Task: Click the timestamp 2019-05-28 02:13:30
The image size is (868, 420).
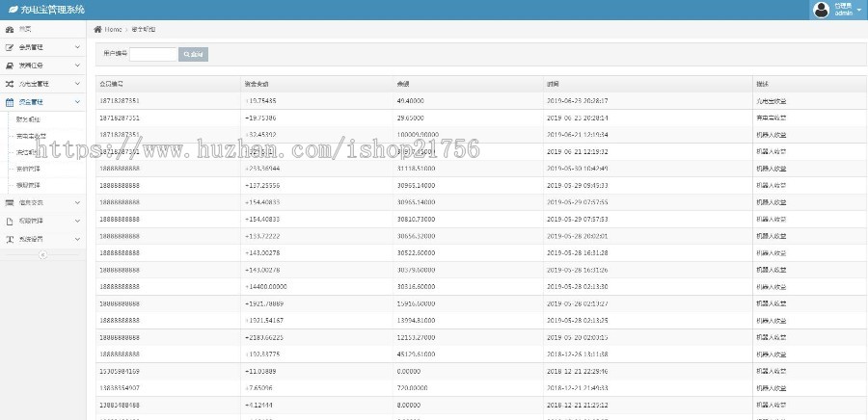Action: point(578,287)
